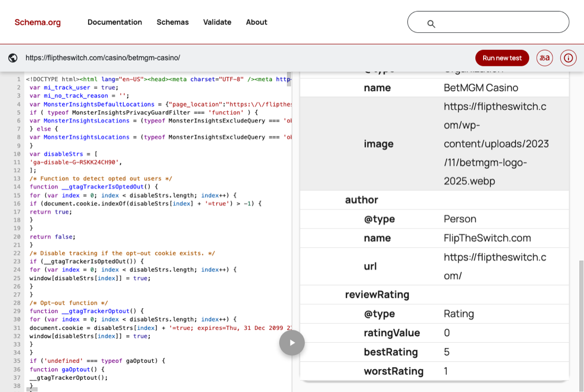Open the Schemas menu item
This screenshot has width=584, height=392.
coord(173,22)
